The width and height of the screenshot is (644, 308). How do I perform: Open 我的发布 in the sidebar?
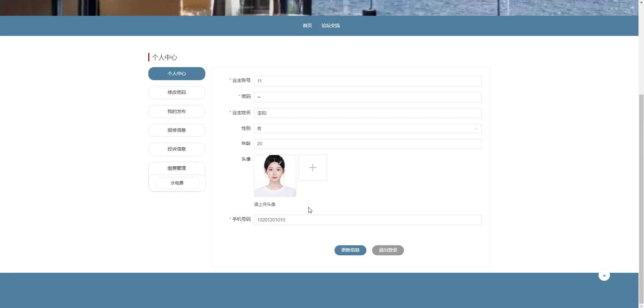[177, 111]
